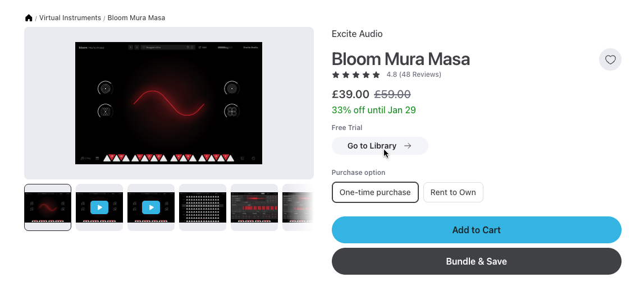Play the first video thumbnail

pos(99,207)
